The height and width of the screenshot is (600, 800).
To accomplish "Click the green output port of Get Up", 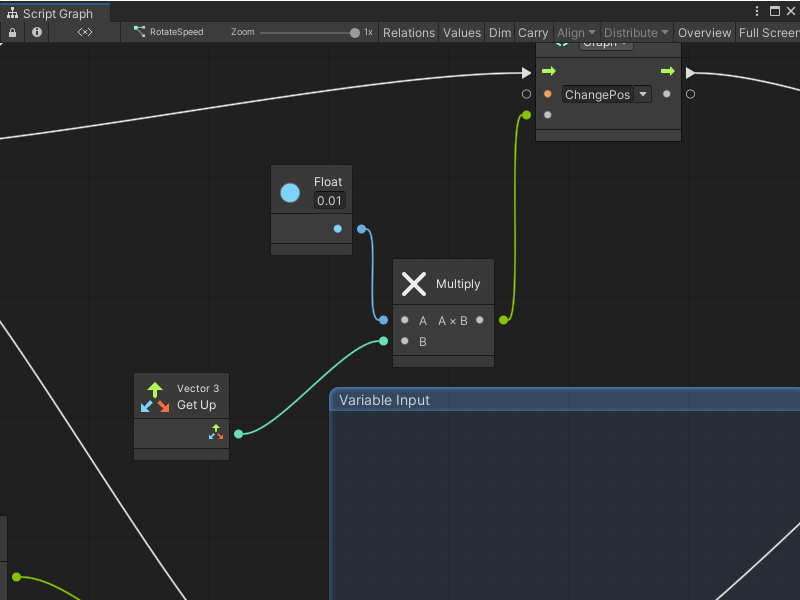I will click(238, 433).
